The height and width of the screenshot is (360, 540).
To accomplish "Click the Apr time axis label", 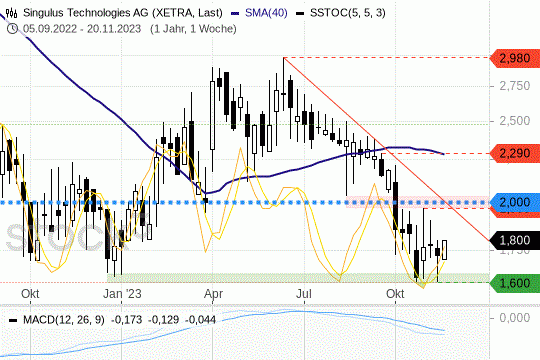I will pos(214,294).
